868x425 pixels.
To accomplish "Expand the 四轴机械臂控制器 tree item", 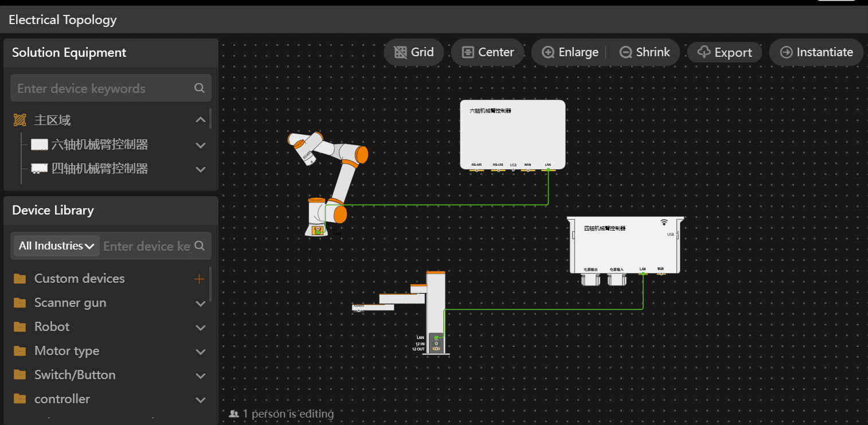I will pos(200,169).
